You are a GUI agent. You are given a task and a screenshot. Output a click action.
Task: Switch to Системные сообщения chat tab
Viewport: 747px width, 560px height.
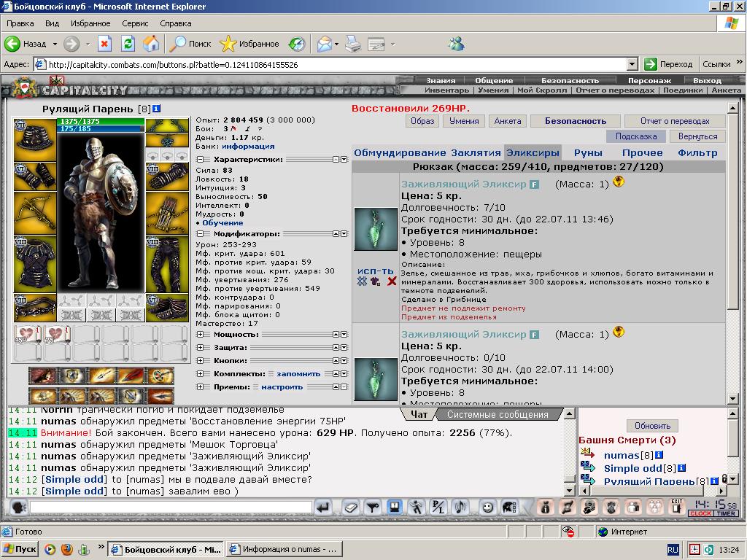click(x=498, y=414)
